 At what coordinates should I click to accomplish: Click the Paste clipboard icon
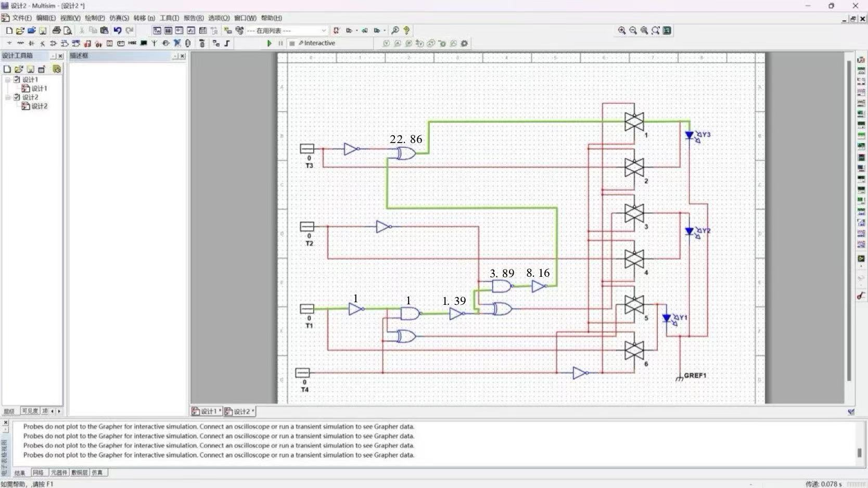coord(104,31)
